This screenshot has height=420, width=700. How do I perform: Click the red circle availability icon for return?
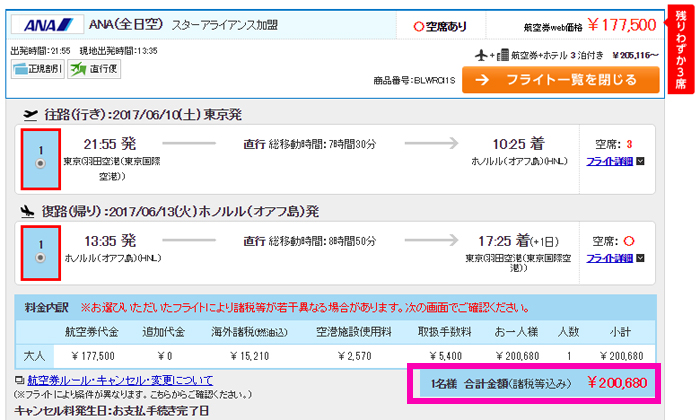[x=629, y=241]
